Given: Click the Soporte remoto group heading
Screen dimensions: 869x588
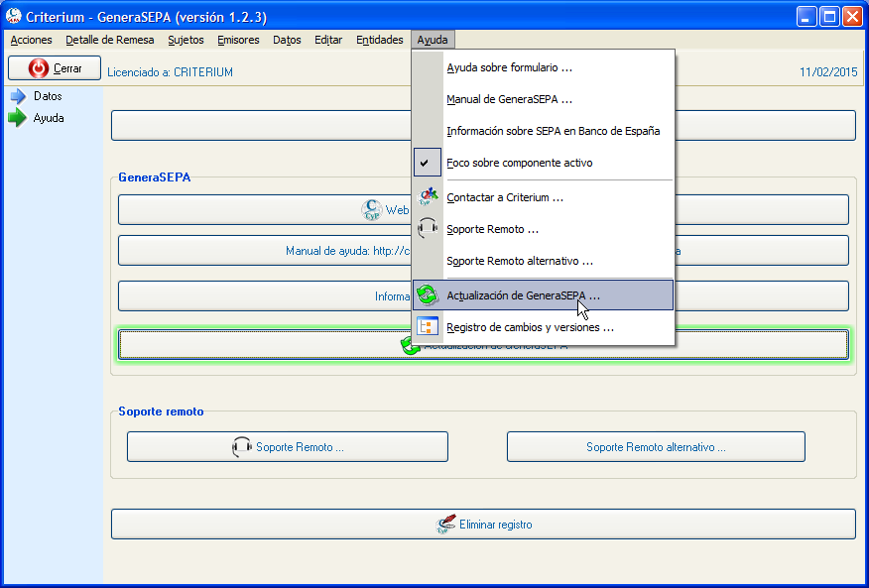Looking at the screenshot, I should 162,412.
